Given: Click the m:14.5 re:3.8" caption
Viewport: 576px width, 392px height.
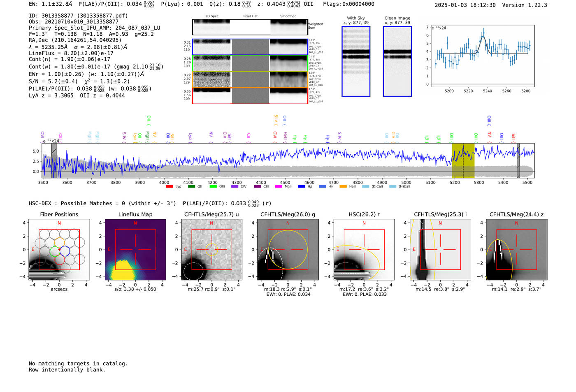Looking at the screenshot, I should click(440, 289).
